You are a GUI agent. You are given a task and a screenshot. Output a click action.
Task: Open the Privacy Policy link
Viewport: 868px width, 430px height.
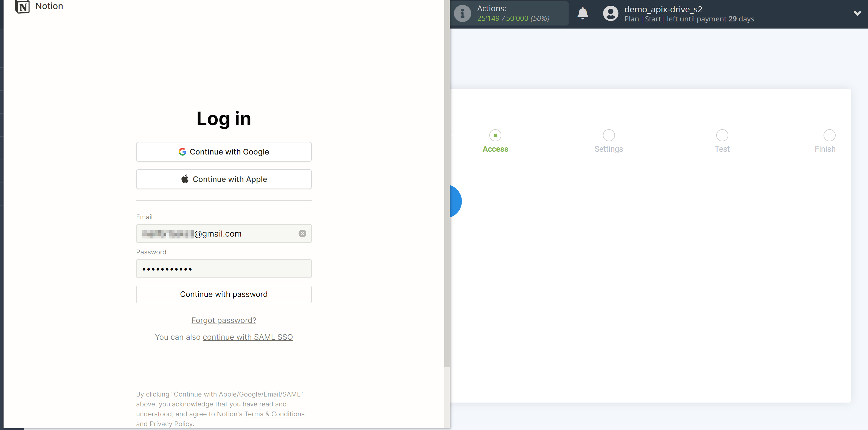pos(171,424)
